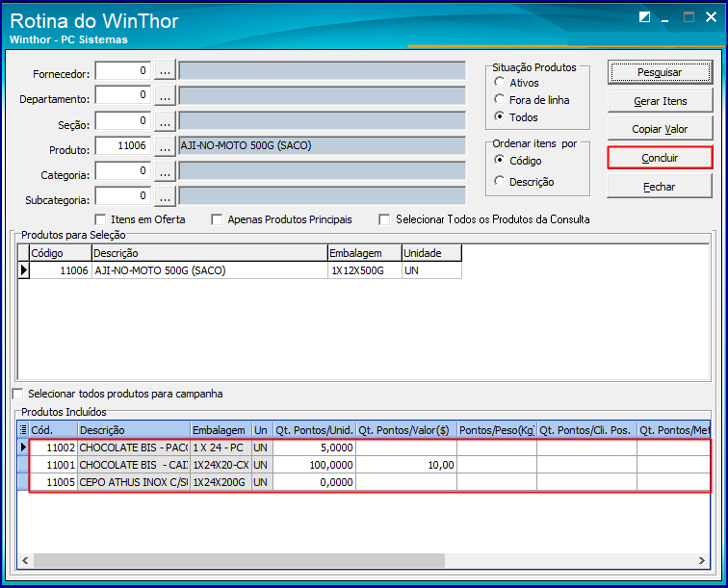Click the horizontal scrollbar right arrow
The image size is (728, 588).
pyautogui.click(x=702, y=561)
